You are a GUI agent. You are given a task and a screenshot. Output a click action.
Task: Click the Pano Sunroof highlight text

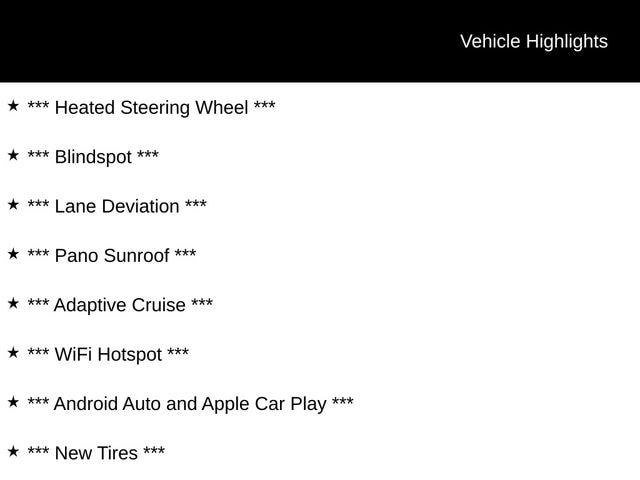click(111, 256)
